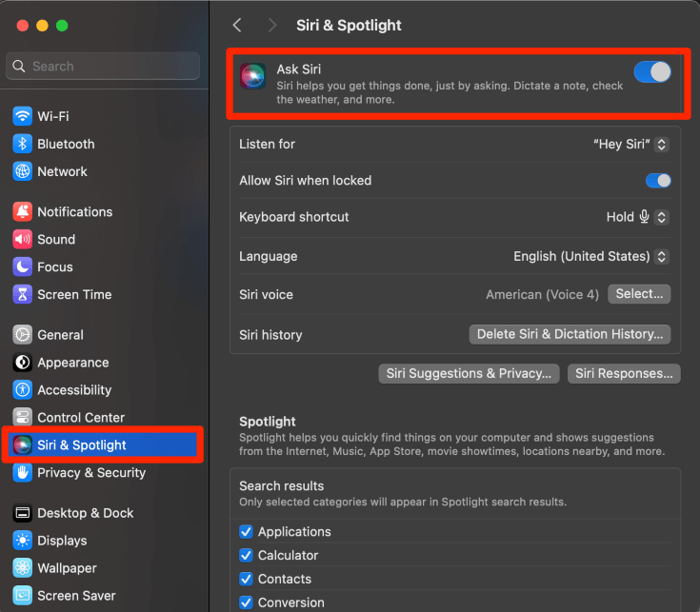The width and height of the screenshot is (700, 612).
Task: Click Delete Siri & Dictation History button
Action: [570, 334]
